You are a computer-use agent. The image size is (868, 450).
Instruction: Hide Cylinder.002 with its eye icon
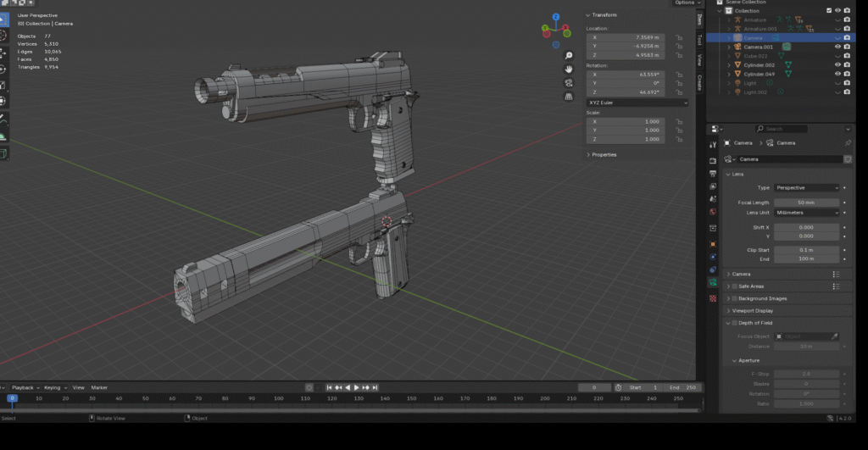[837, 64]
